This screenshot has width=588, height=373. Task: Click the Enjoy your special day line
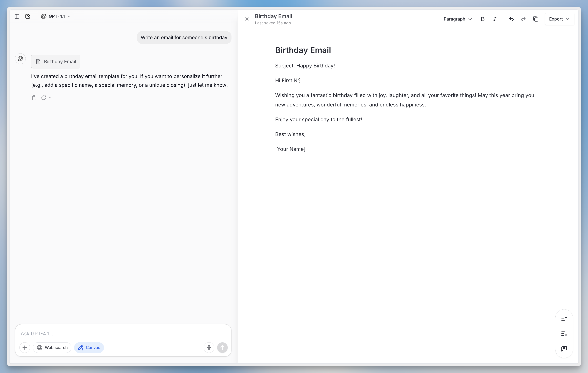[x=319, y=120]
